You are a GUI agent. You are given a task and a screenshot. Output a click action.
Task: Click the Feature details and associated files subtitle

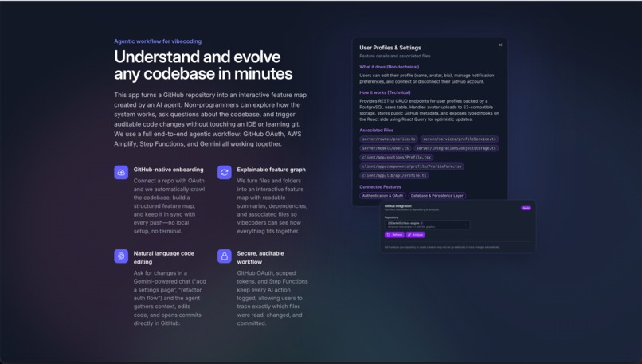pos(395,56)
